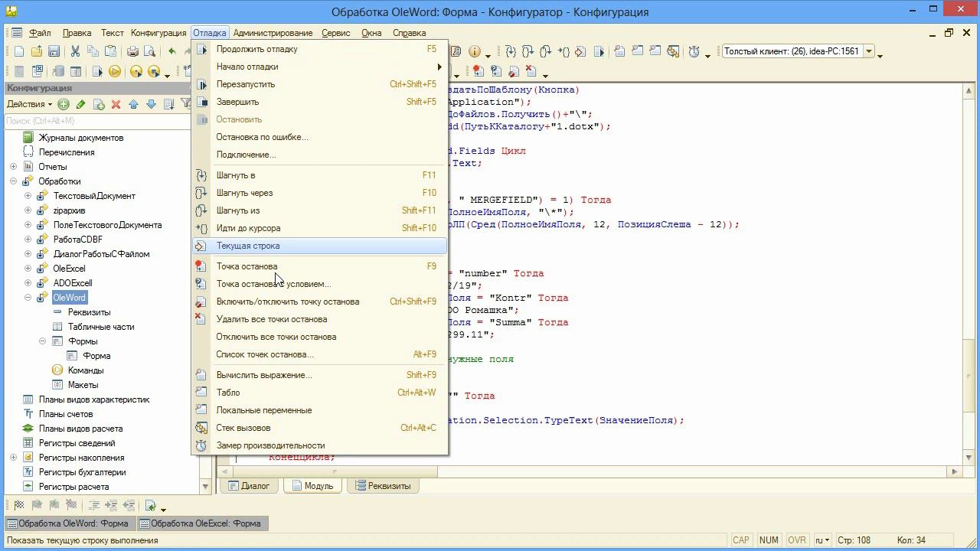Click the blue Move Up arrow icon

tap(133, 104)
